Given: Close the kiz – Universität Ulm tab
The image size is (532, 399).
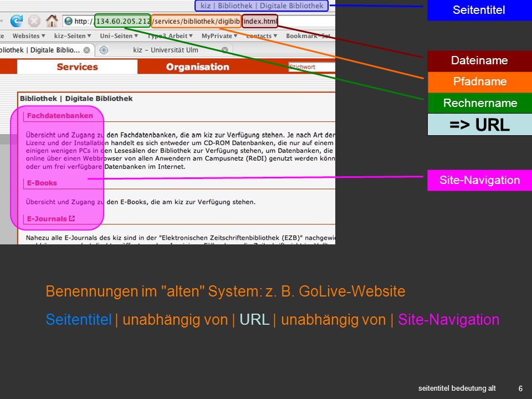Looking at the screenshot, I should click(x=224, y=50).
